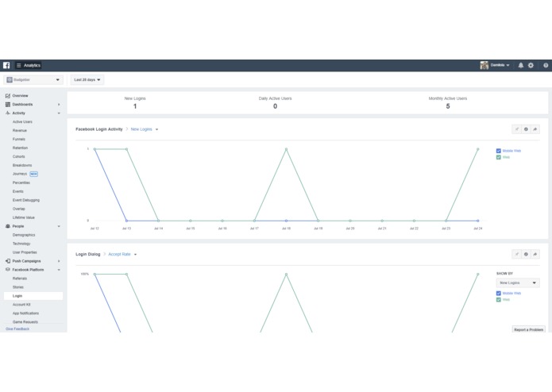Expand the Push Campaigns arrow
The width and height of the screenshot is (552, 392).
59,261
